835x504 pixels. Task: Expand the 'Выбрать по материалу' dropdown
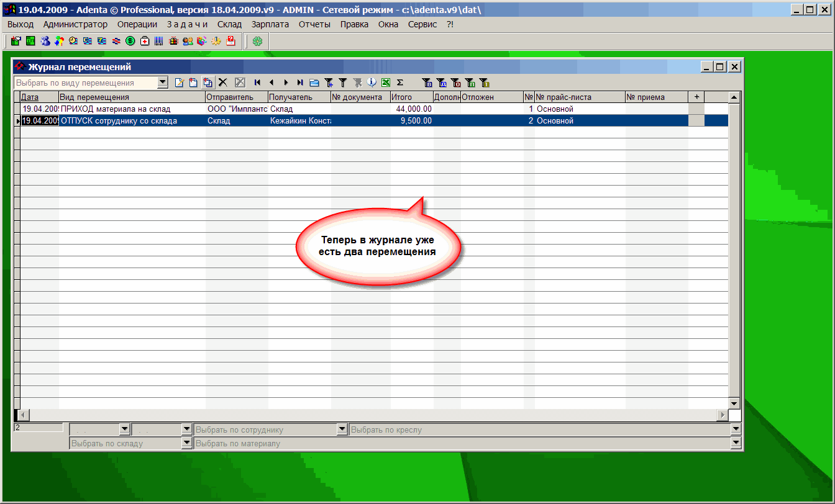click(736, 443)
